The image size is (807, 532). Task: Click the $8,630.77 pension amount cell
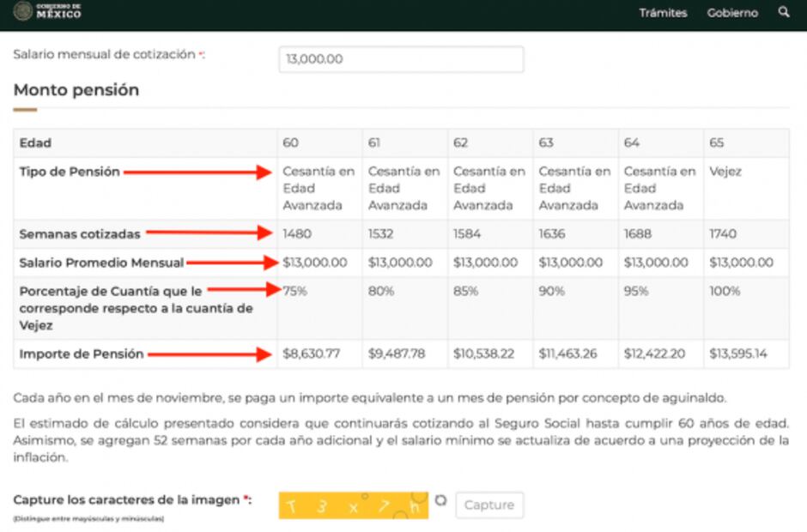[311, 354]
